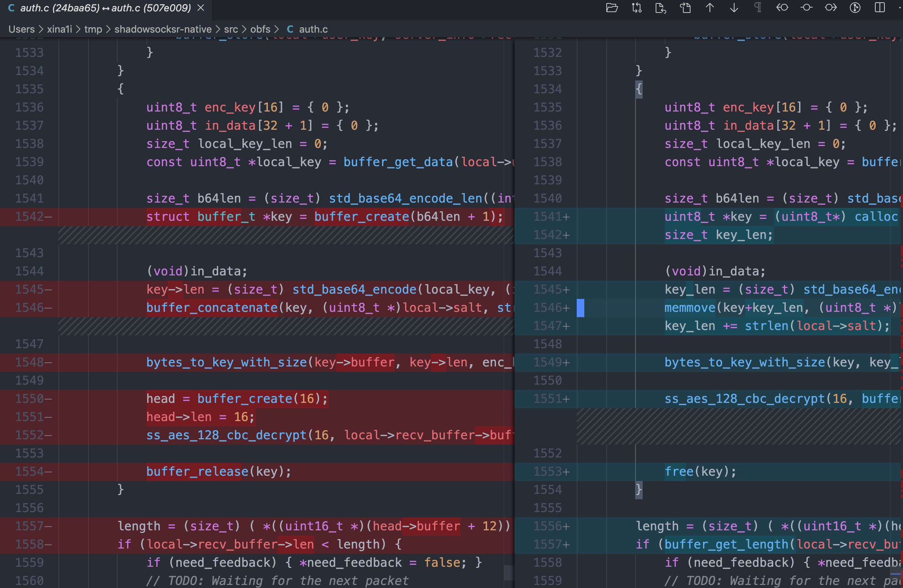The image size is (903, 588).
Task: Toggle inline diff view split icon
Action: pyautogui.click(x=879, y=8)
